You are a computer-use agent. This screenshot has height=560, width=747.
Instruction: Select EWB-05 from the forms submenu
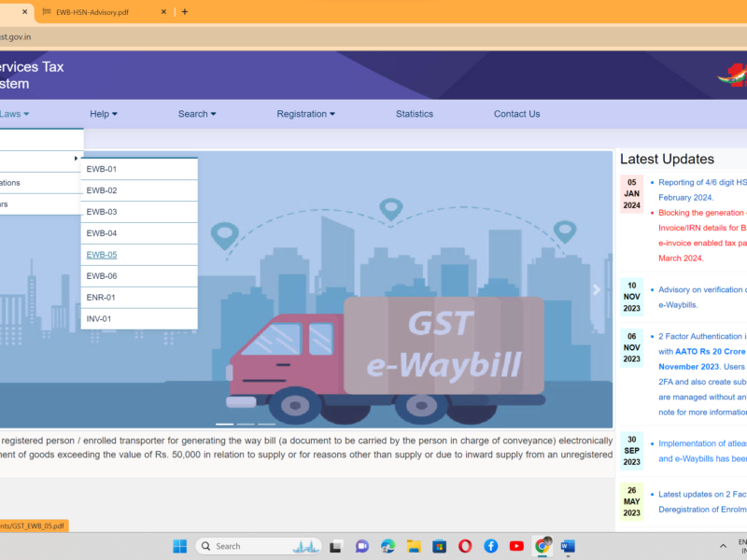(102, 255)
